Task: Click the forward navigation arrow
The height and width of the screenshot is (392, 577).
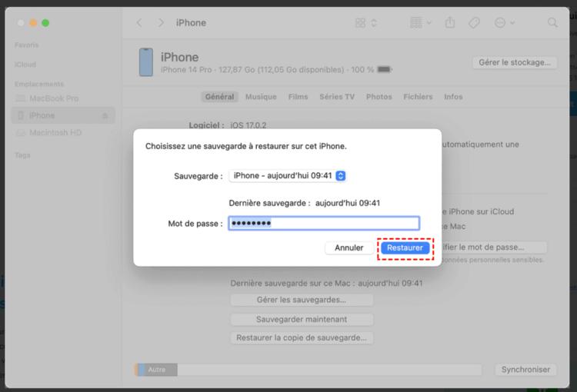Action: coord(160,23)
